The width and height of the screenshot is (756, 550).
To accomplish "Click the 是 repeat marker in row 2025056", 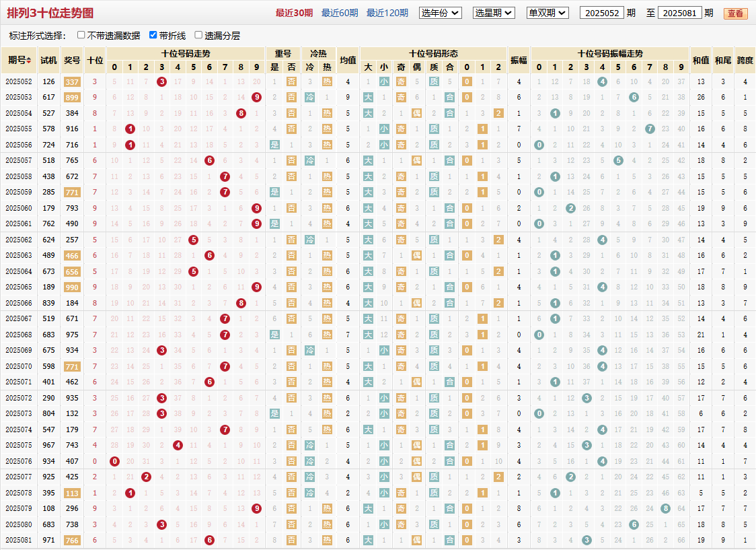I will coord(274,145).
